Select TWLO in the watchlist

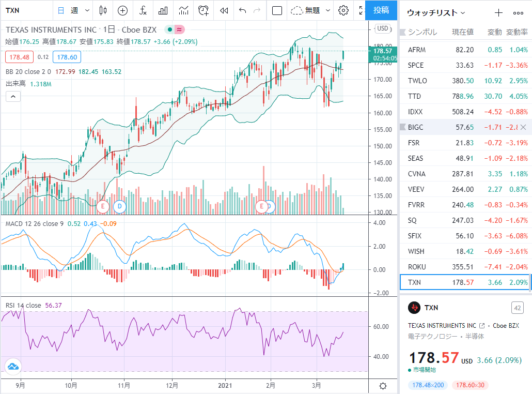point(464,81)
